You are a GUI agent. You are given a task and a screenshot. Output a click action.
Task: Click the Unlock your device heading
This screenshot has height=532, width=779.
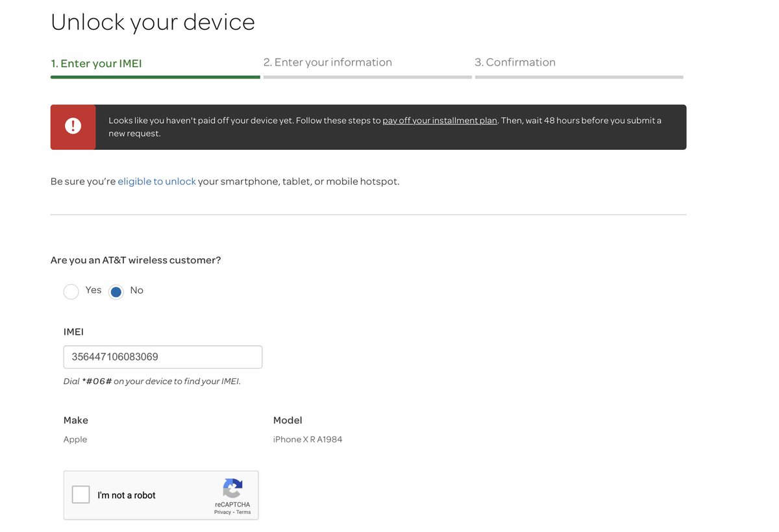[x=153, y=22]
